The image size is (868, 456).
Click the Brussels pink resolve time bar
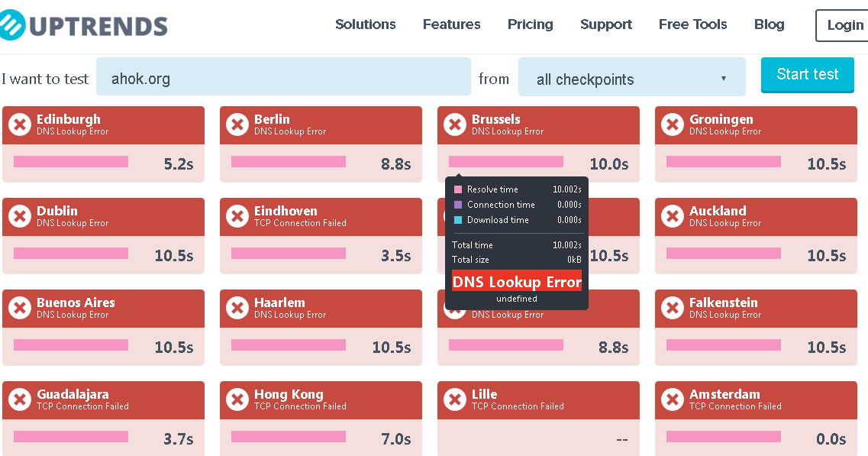506,161
